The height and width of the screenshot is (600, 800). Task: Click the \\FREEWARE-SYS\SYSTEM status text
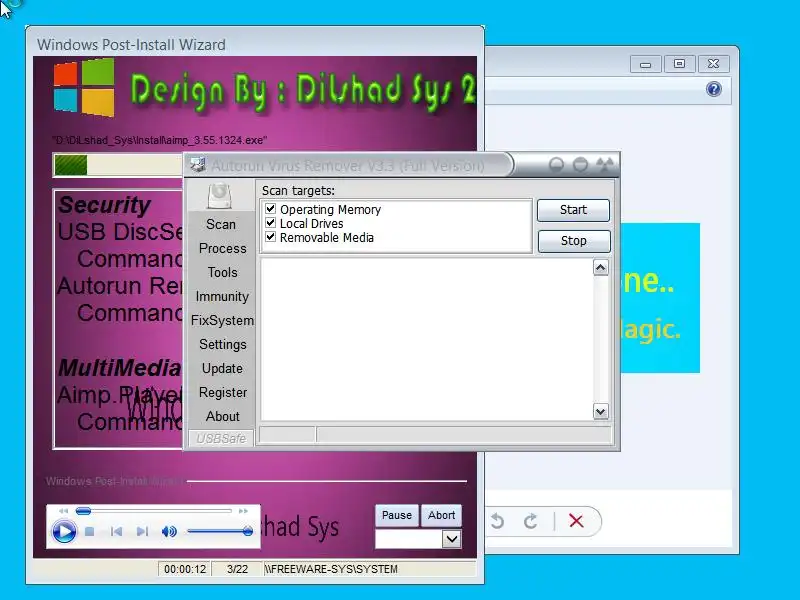click(x=331, y=569)
